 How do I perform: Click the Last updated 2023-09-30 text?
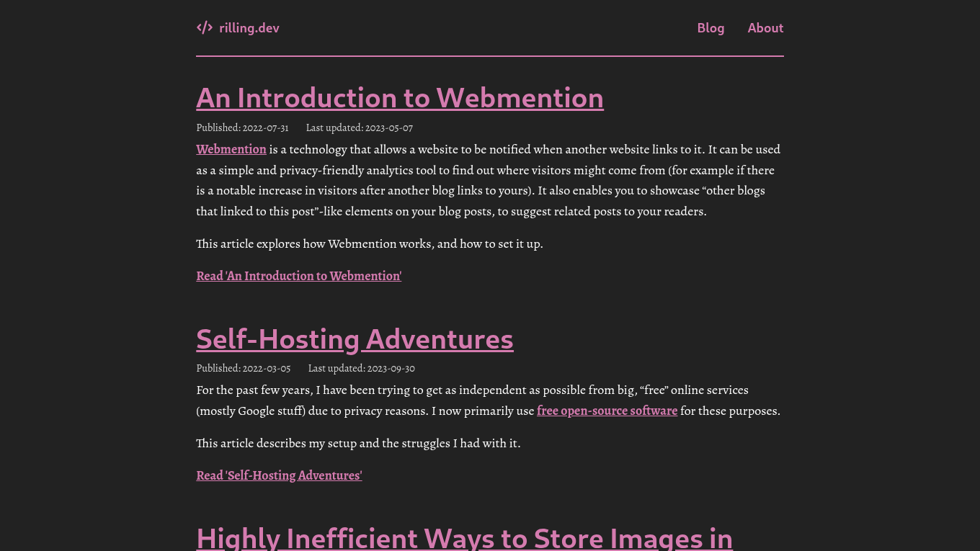361,368
